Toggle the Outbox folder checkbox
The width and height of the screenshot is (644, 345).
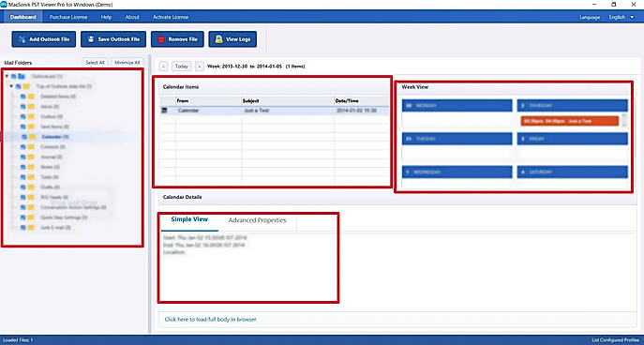click(23, 116)
